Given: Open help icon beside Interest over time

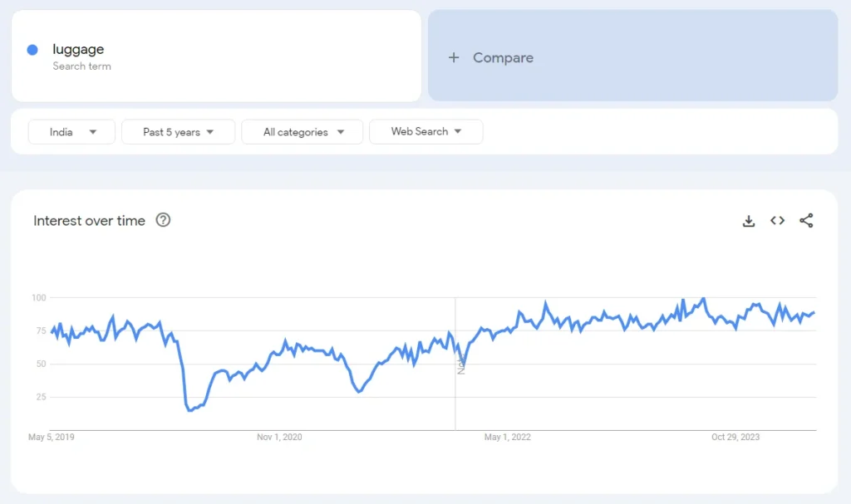Looking at the screenshot, I should 164,221.
